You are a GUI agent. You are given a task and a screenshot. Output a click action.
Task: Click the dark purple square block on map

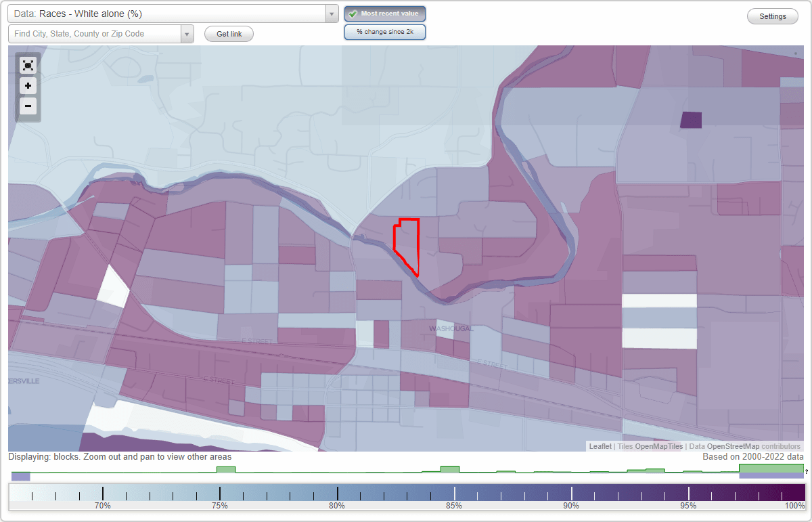click(691, 120)
